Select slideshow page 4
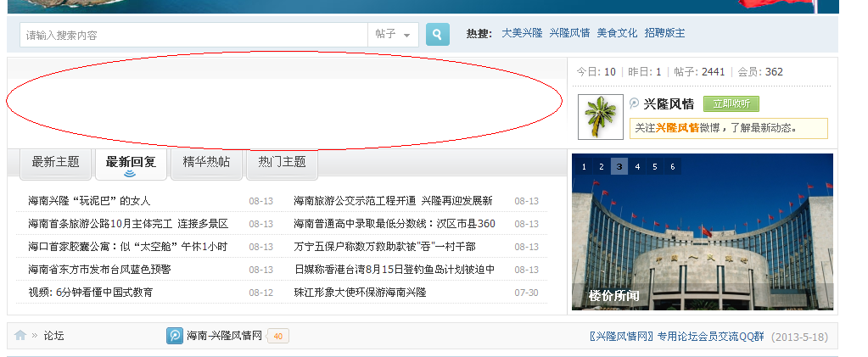This screenshot has width=868, height=357. pyautogui.click(x=637, y=166)
